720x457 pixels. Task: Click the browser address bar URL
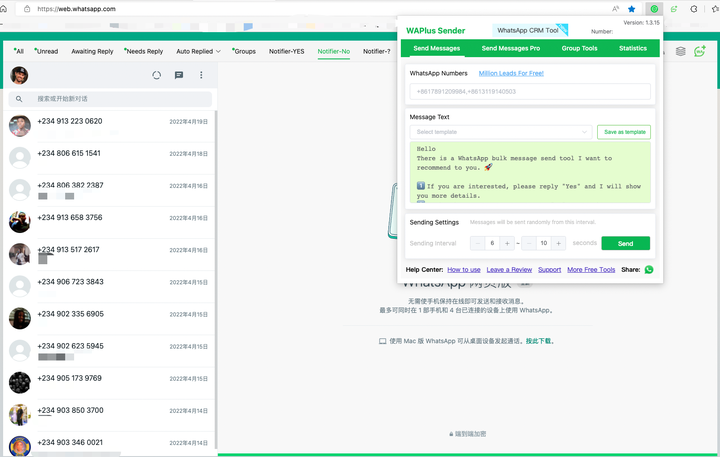point(77,9)
